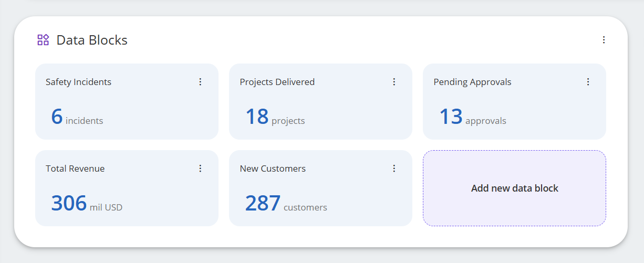
Task: Click the 13 approvals value
Action: pos(472,117)
